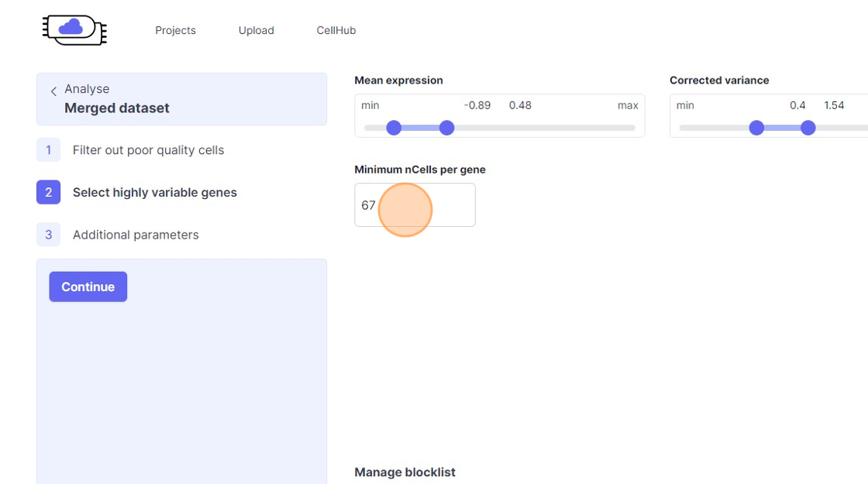Click the Corrected variance upper slider handle
The width and height of the screenshot is (868, 484).
[808, 128]
